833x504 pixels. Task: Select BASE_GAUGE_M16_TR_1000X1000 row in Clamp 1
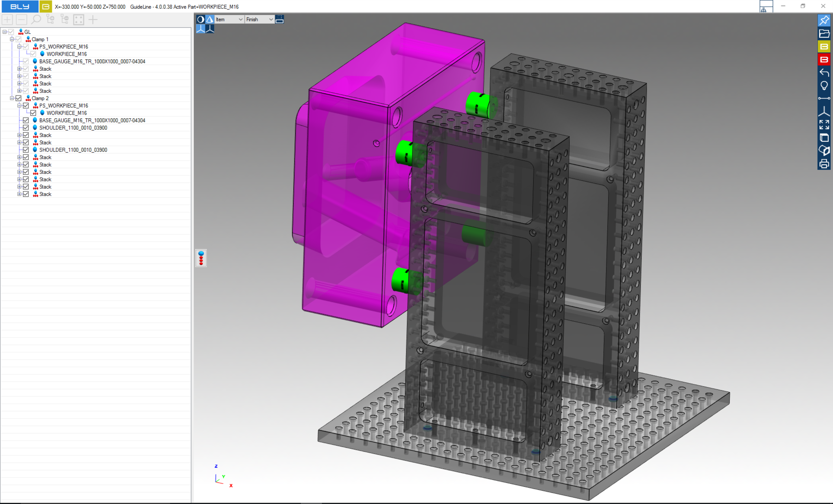point(92,62)
